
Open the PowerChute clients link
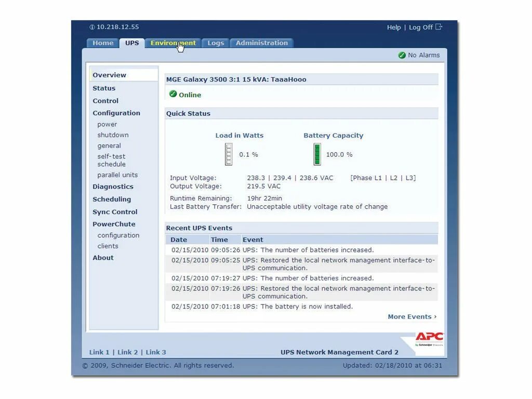pyautogui.click(x=108, y=246)
